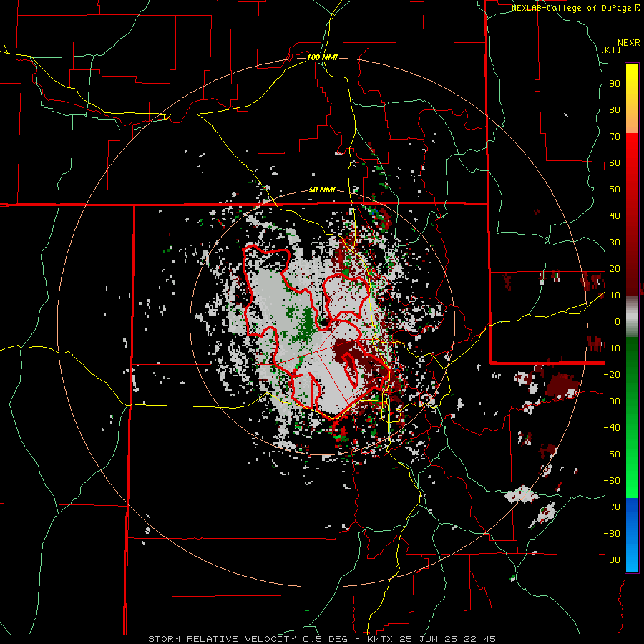The height and width of the screenshot is (644, 644).
Task: Click the yellow NEXR label near the scale
Action: (629, 43)
